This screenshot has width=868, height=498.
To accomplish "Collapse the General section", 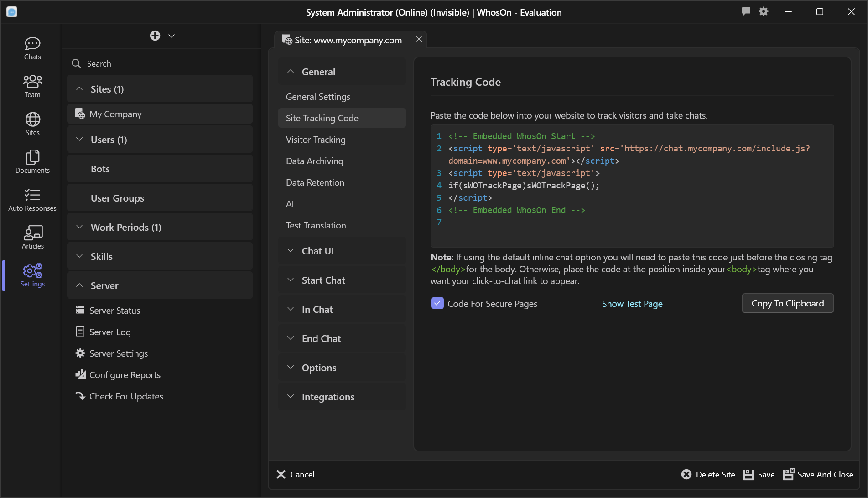I will [342, 72].
